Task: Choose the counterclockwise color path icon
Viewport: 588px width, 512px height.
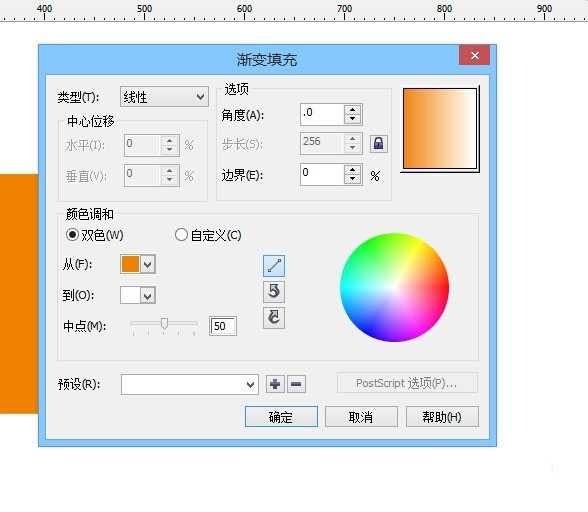Action: pyautogui.click(x=274, y=291)
